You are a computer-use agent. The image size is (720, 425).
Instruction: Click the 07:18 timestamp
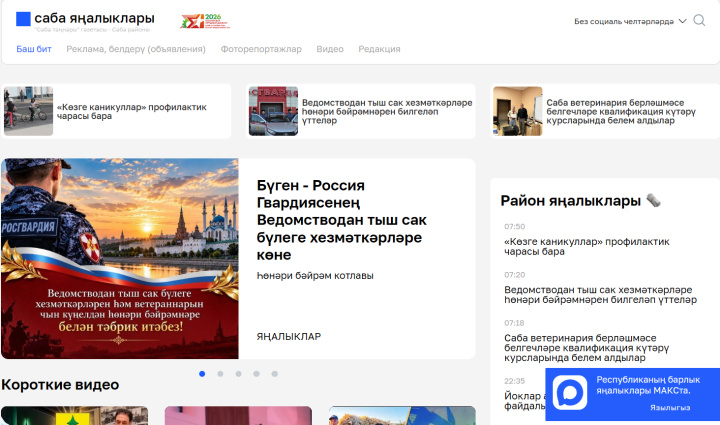514,323
